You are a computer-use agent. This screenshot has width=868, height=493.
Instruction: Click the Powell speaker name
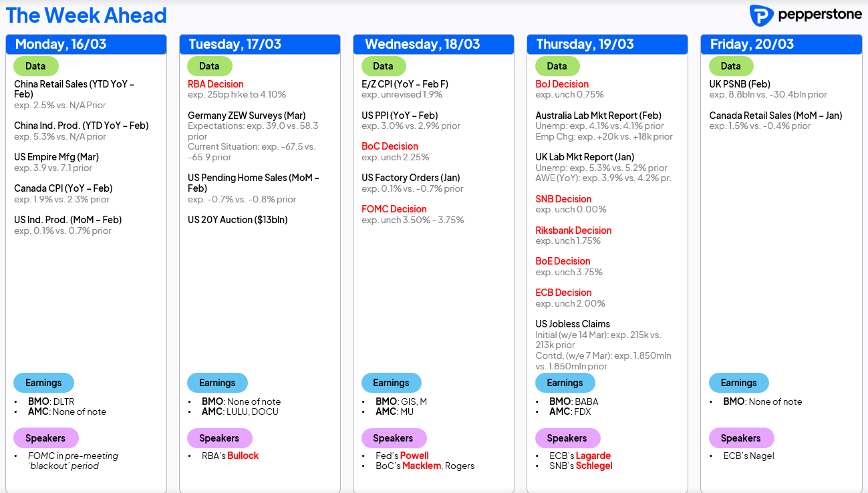[414, 456]
